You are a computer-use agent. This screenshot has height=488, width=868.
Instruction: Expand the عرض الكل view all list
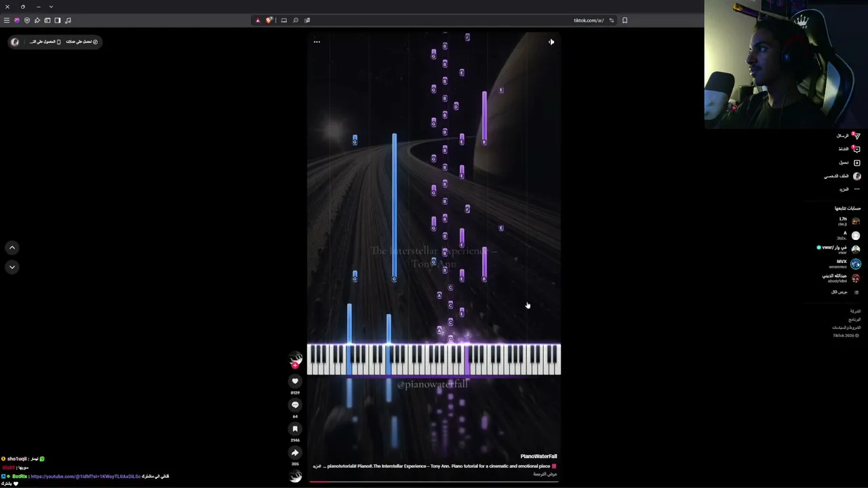click(x=845, y=292)
